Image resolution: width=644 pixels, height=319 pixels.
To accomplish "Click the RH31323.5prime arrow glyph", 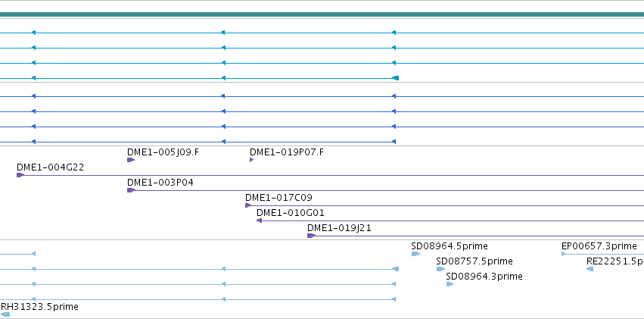I will (5, 314).
